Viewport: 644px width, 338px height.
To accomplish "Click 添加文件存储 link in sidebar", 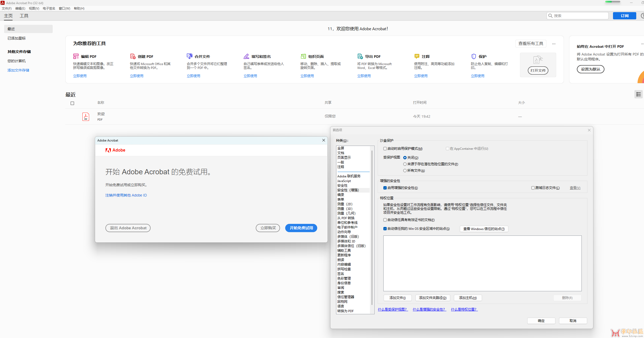I will point(18,70).
